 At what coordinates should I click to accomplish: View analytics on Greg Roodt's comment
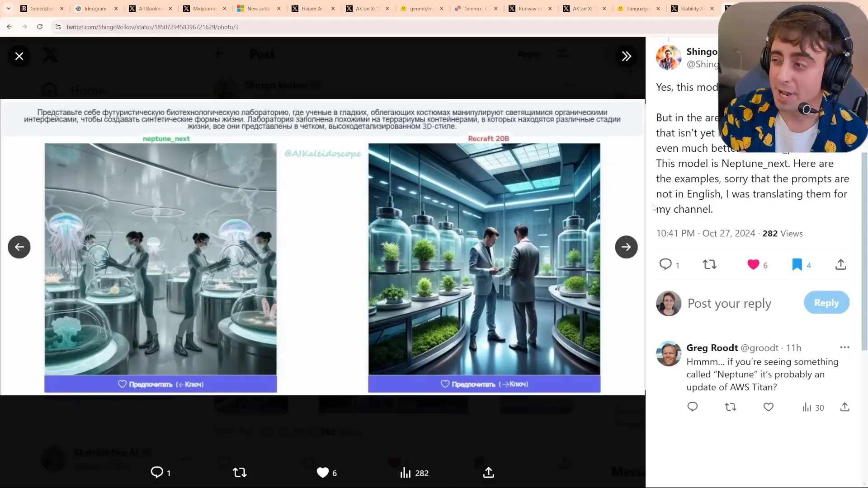813,408
